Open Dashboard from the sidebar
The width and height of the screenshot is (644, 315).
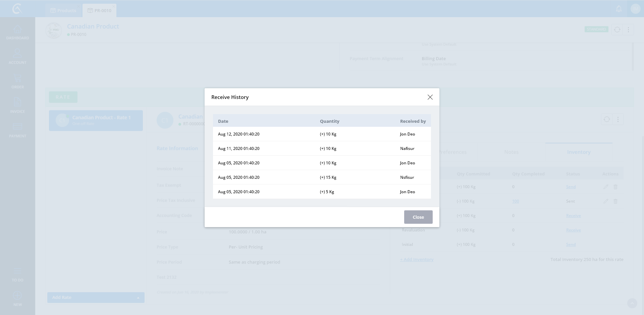click(17, 33)
